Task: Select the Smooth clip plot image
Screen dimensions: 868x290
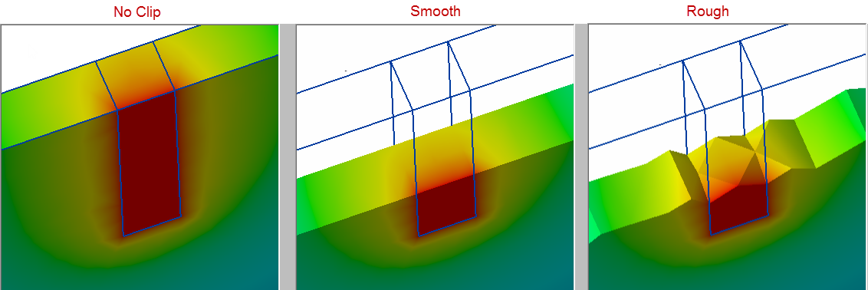Action: coord(435,157)
